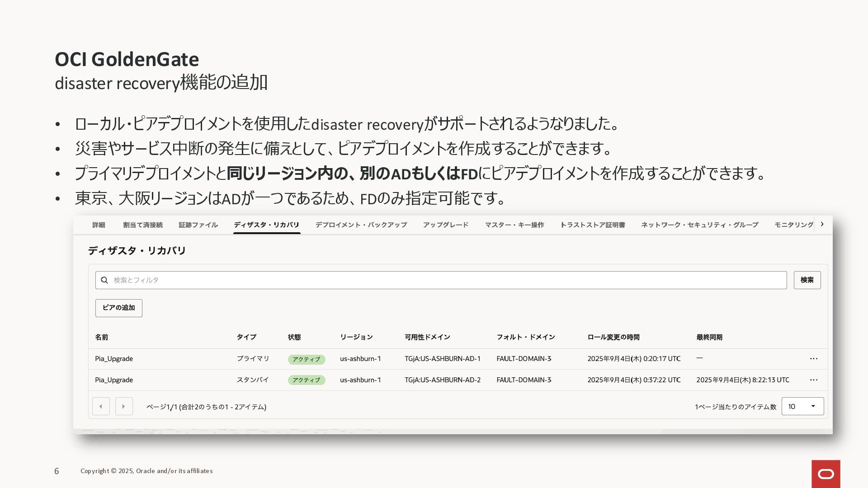Click the スタンバイ type cell

[253, 380]
